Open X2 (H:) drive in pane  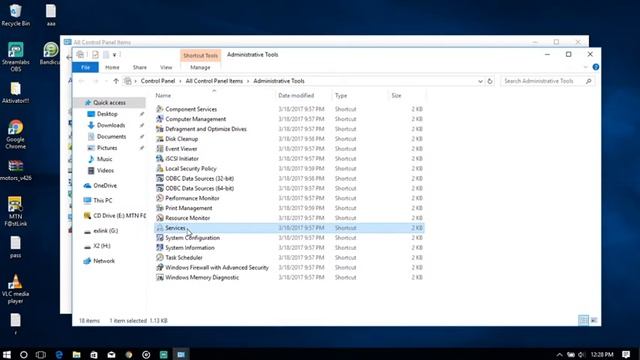point(102,246)
